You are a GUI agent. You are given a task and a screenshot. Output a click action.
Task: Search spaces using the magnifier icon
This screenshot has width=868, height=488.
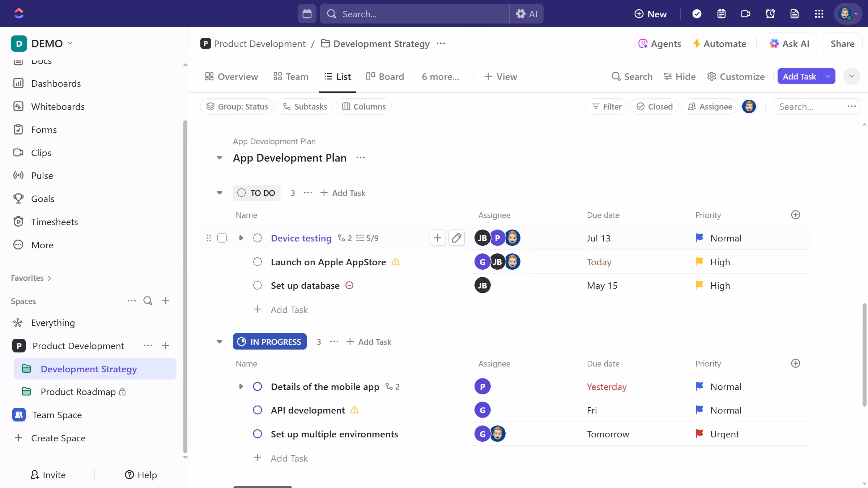click(148, 301)
